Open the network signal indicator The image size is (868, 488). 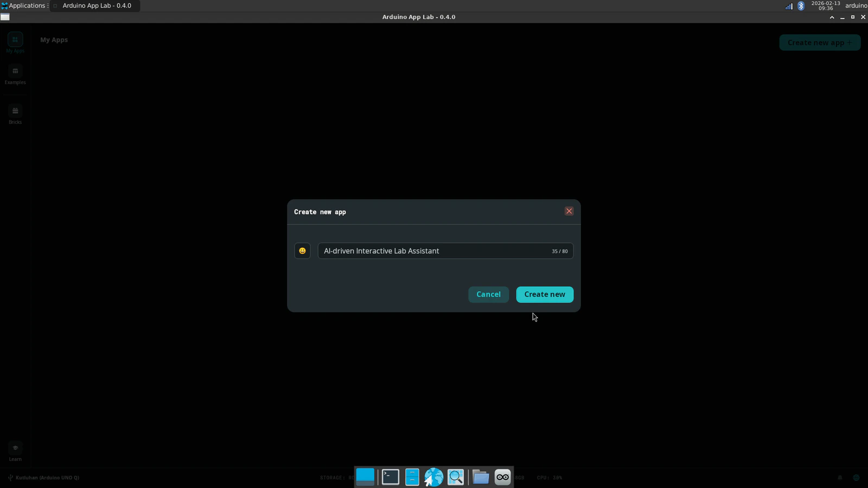click(789, 6)
